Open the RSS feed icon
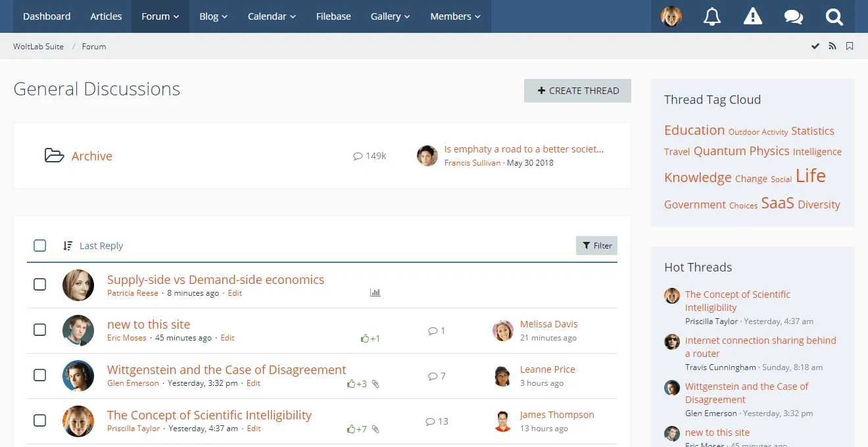 click(832, 46)
